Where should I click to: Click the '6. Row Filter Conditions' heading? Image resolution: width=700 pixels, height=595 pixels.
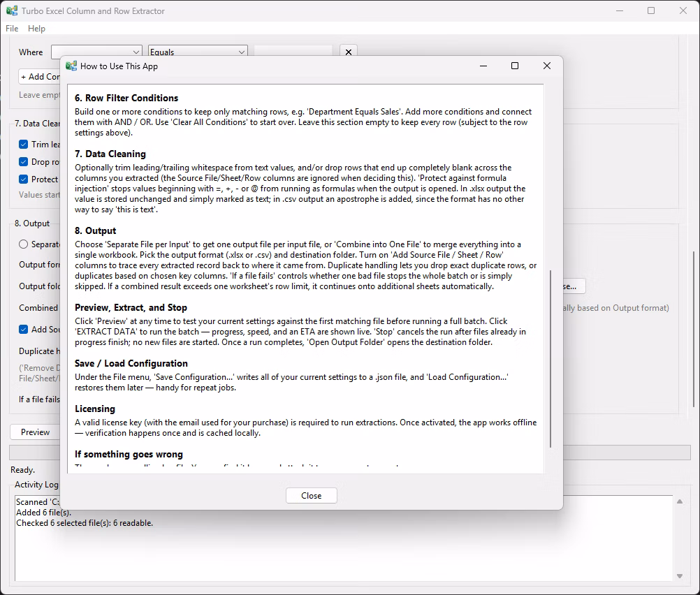(x=126, y=98)
